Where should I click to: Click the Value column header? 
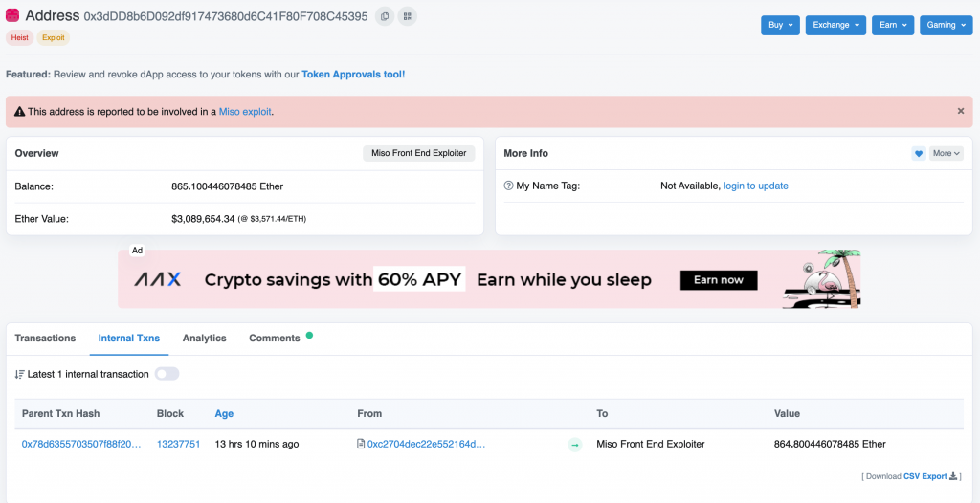[787, 414]
